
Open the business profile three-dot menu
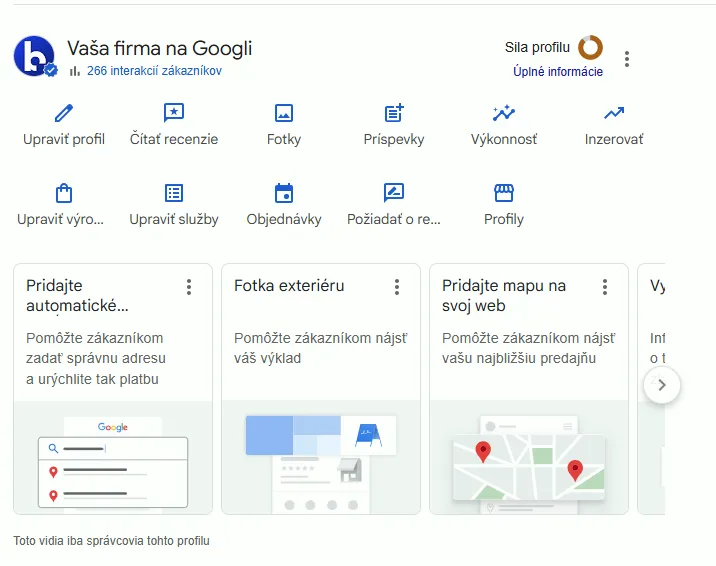coord(627,59)
